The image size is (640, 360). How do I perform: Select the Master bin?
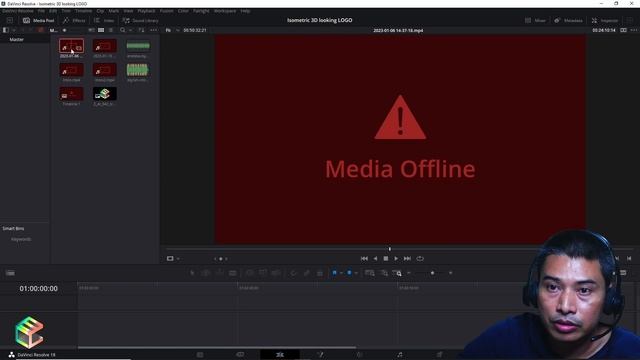[17, 40]
